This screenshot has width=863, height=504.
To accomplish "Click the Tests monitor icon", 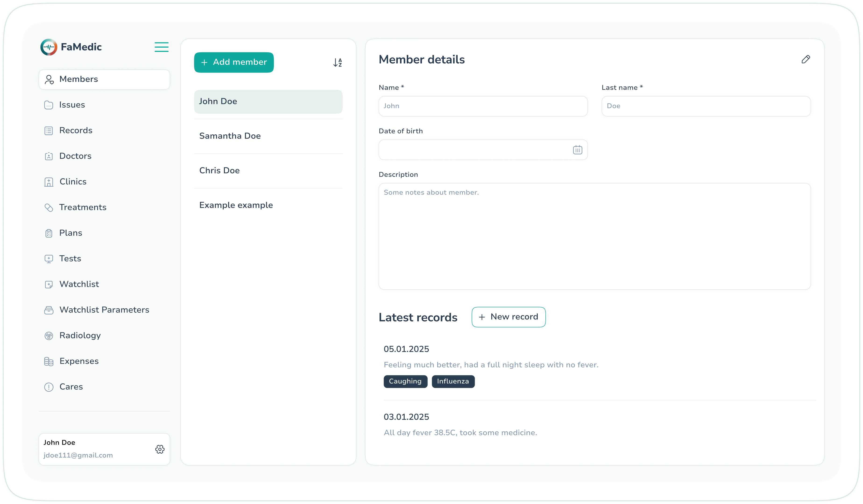I will tap(49, 259).
